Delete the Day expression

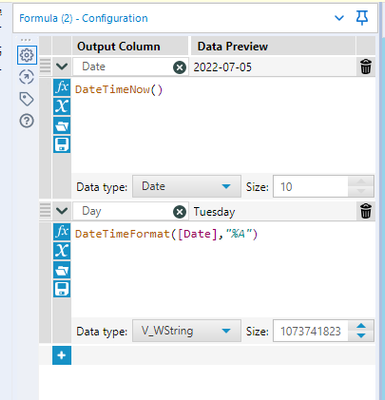coord(366,211)
